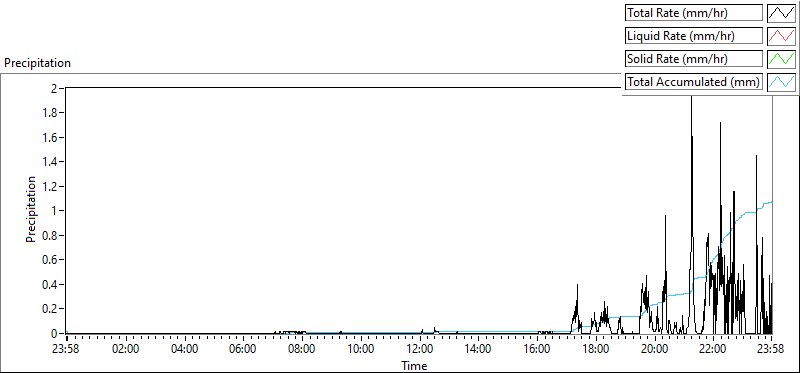Click the Time axis label

tap(414, 365)
